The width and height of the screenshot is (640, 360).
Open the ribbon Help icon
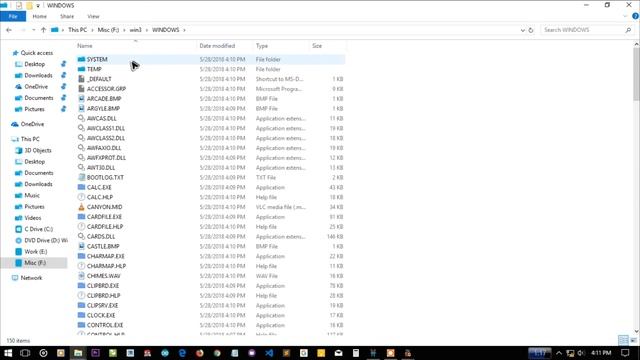click(636, 16)
